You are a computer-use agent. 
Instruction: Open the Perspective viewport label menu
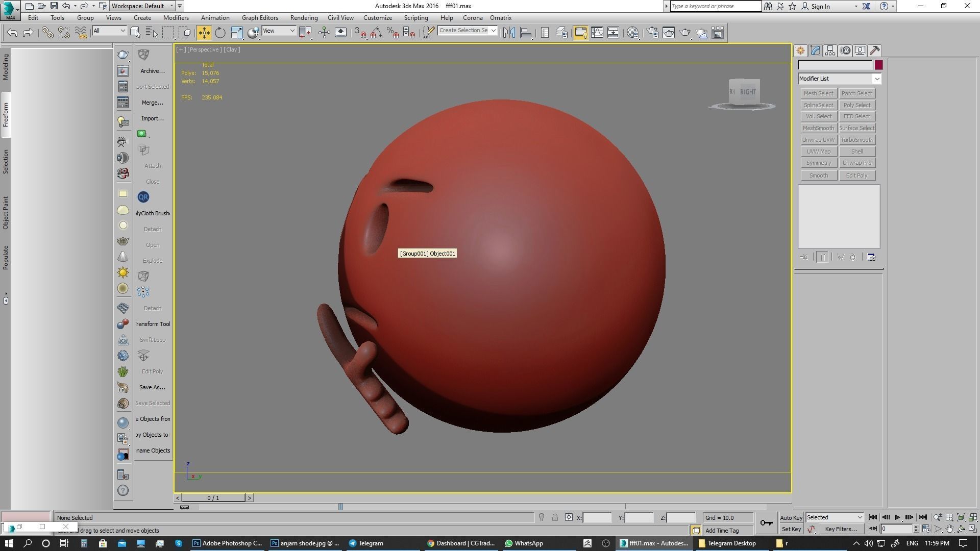[204, 49]
